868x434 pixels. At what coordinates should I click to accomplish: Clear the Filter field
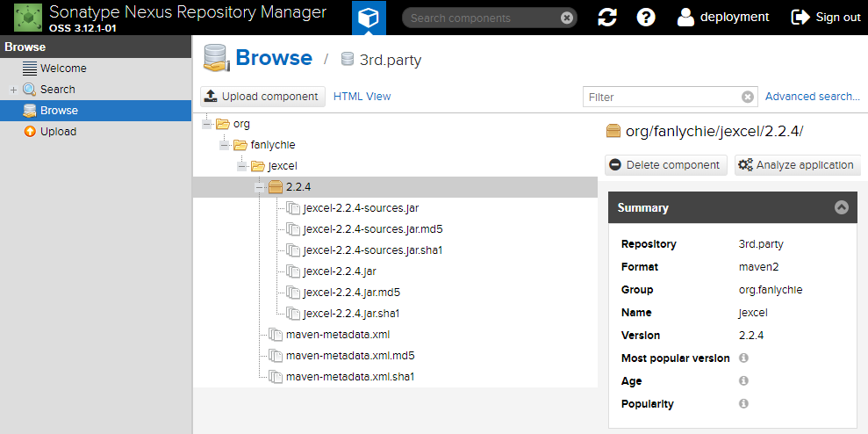click(x=747, y=97)
